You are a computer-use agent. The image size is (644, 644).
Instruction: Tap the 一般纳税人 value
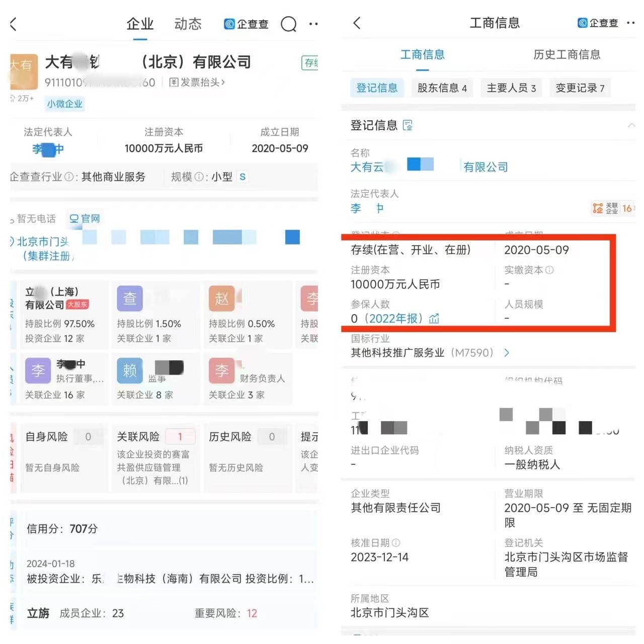click(x=532, y=464)
